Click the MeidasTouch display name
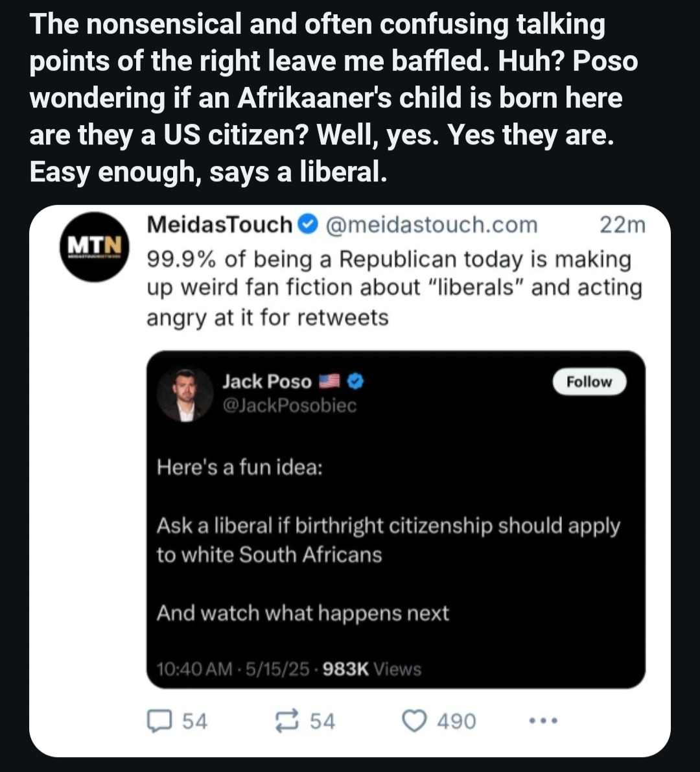This screenshot has width=700, height=772. pyautogui.click(x=220, y=224)
